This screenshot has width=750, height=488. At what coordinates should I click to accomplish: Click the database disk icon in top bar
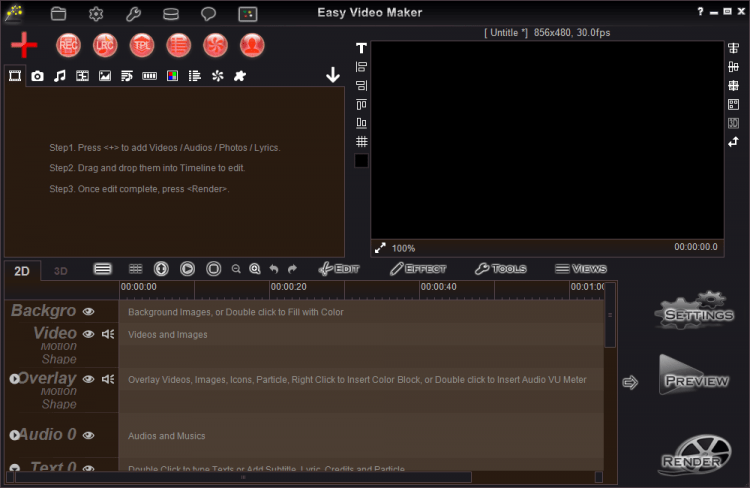click(171, 14)
